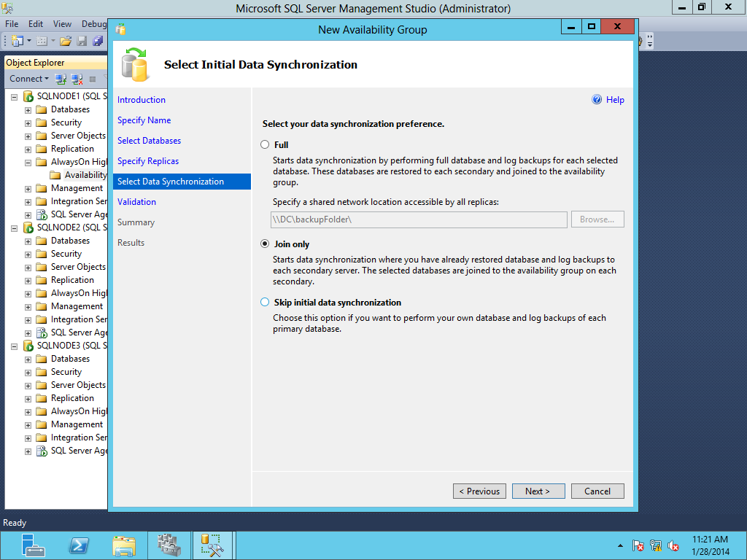Screen dimensions: 747x560
Task: Cancel the New Availability Group wizard
Action: [597, 491]
